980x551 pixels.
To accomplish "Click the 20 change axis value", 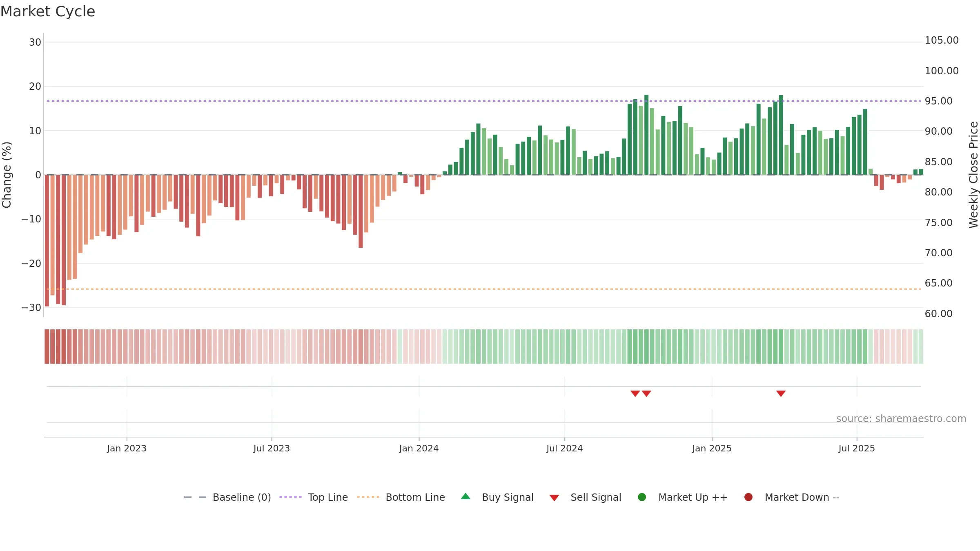I will (x=35, y=87).
